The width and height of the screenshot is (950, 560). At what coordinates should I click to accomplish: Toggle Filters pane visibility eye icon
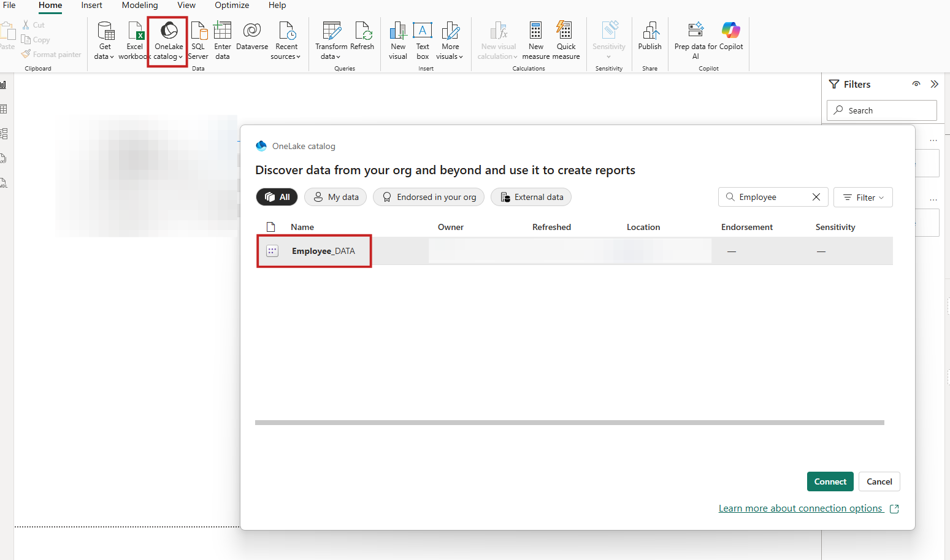point(916,84)
